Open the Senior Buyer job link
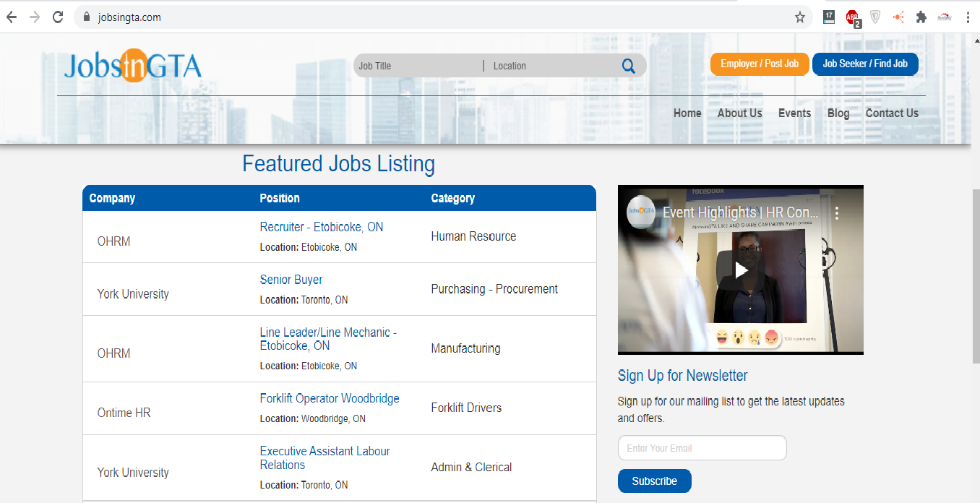 (x=291, y=280)
